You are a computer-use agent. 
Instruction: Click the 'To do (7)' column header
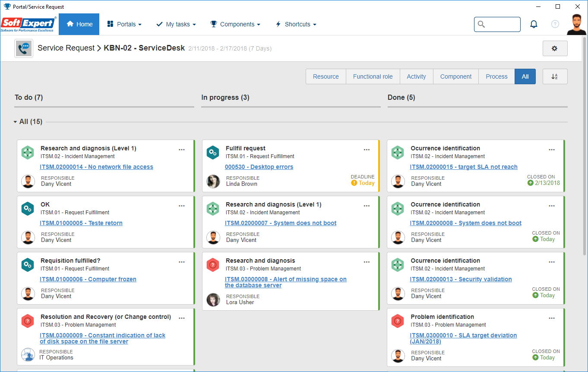pyautogui.click(x=28, y=98)
